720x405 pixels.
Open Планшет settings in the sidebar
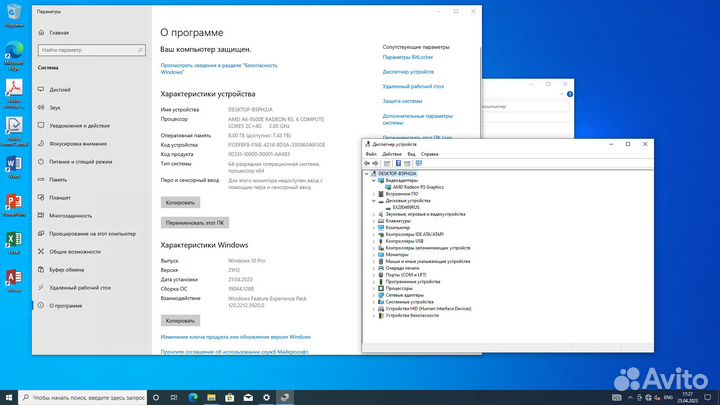pyautogui.click(x=60, y=197)
